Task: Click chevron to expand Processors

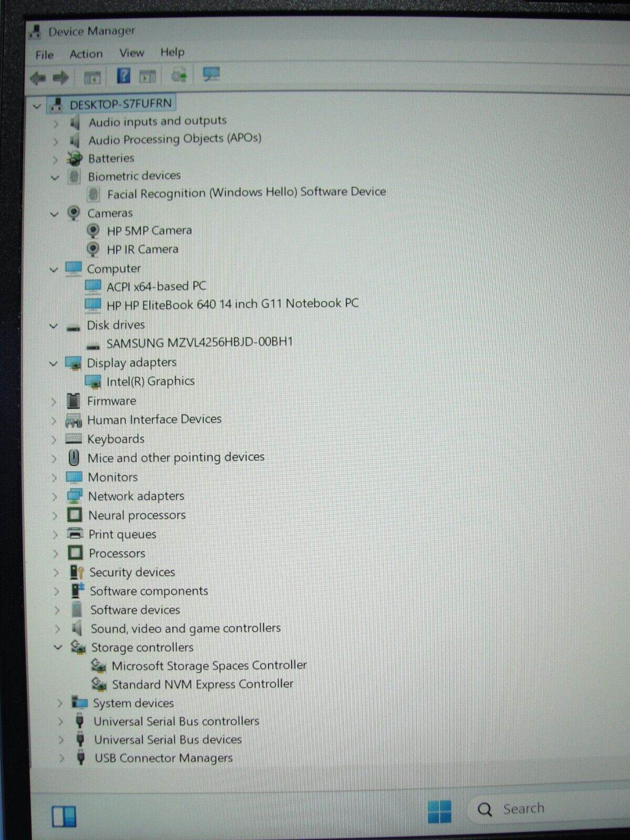Action: [x=55, y=554]
